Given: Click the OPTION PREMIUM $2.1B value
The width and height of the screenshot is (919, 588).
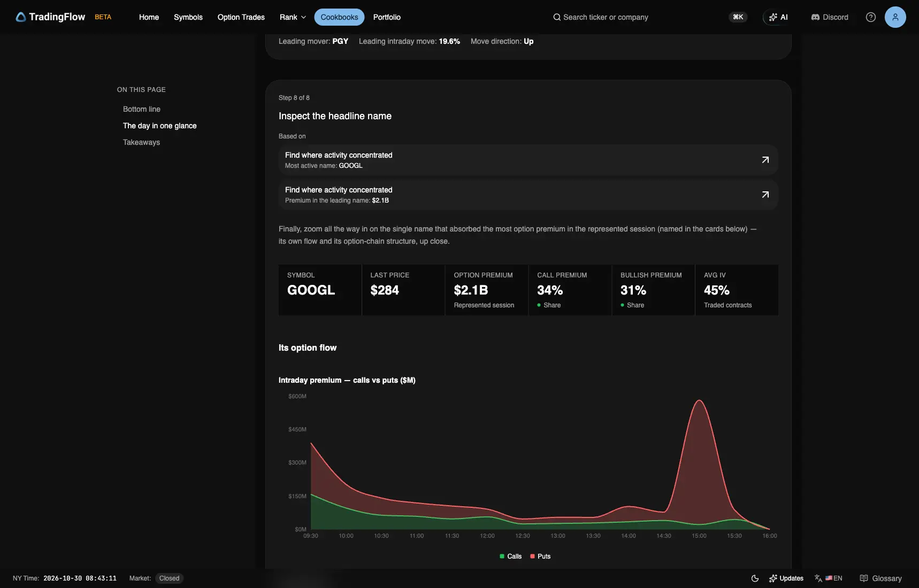Looking at the screenshot, I should (471, 290).
